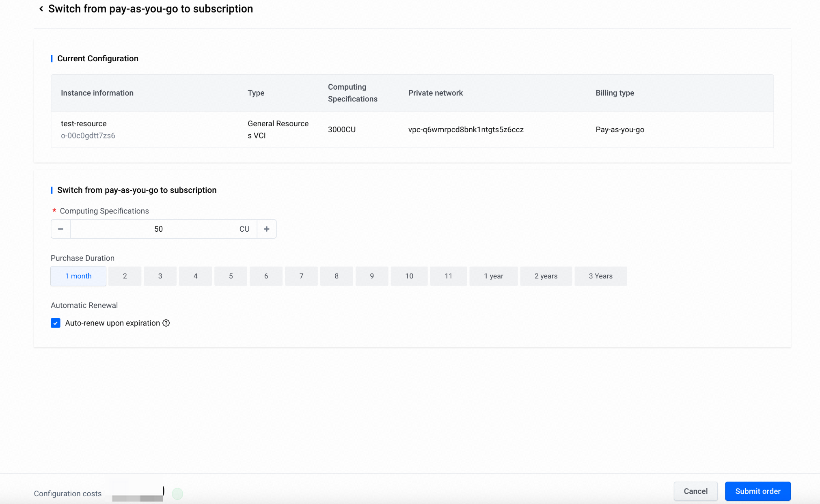Select 3 months purchase duration
820x504 pixels.
pyautogui.click(x=160, y=276)
